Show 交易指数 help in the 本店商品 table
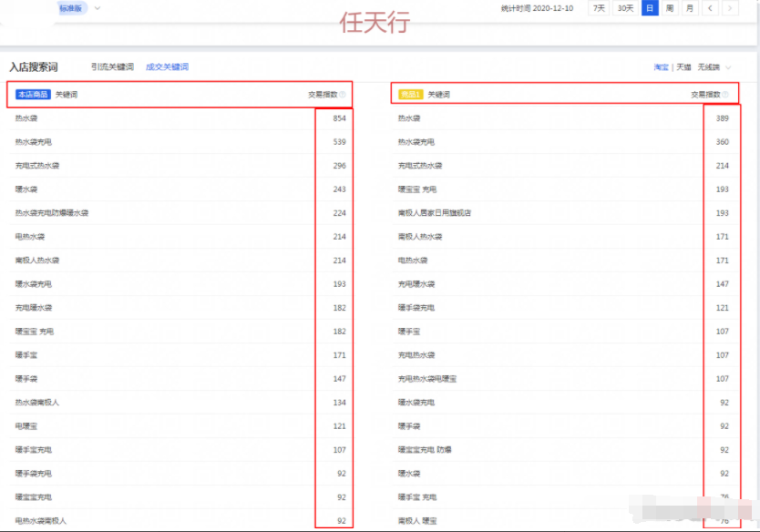Image resolution: width=760 pixels, height=532 pixels. (x=343, y=95)
